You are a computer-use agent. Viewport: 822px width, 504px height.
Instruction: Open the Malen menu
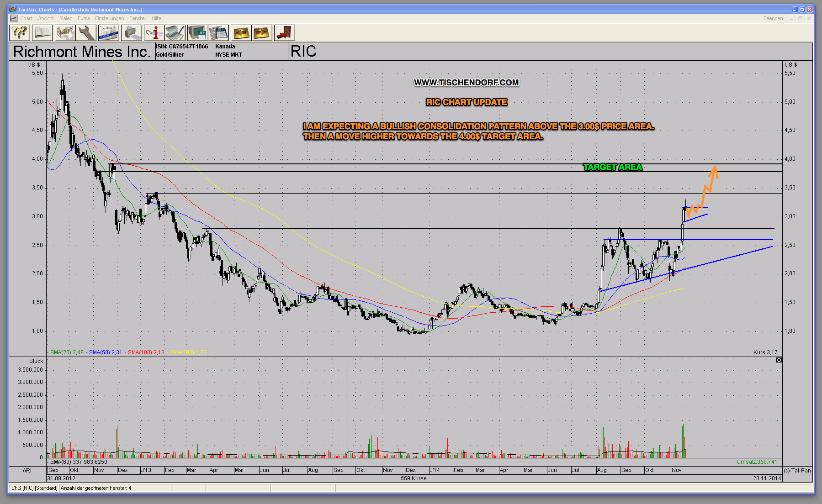click(66, 18)
